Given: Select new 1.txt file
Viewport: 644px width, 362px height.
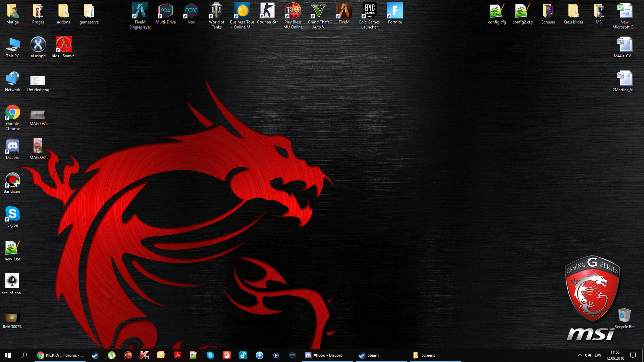Looking at the screenshot, I should pyautogui.click(x=12, y=251).
